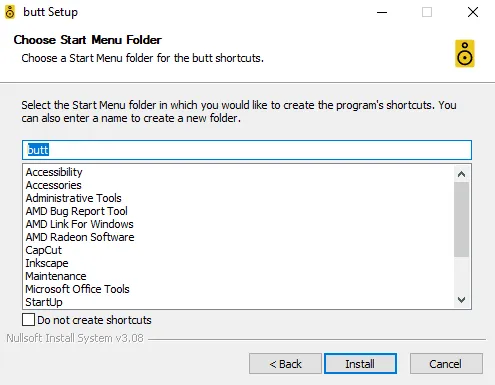
Task: Select the Accessories folder
Action: [53, 185]
